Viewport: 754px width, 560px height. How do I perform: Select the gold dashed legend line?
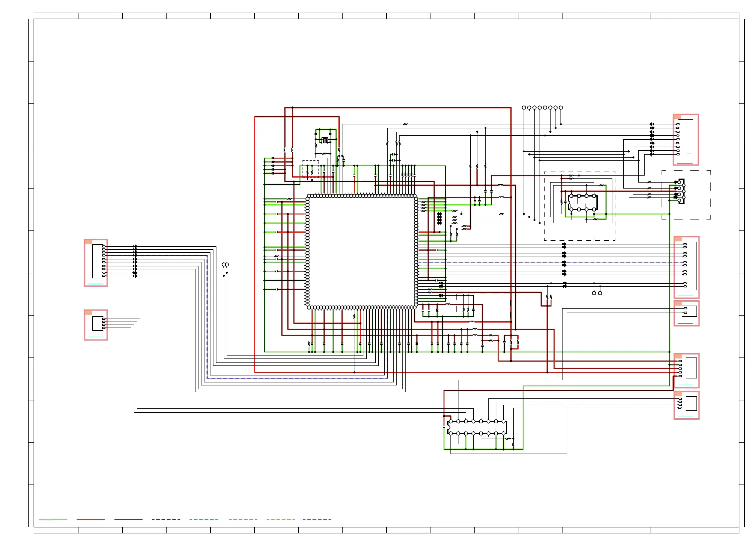[x=281, y=519]
